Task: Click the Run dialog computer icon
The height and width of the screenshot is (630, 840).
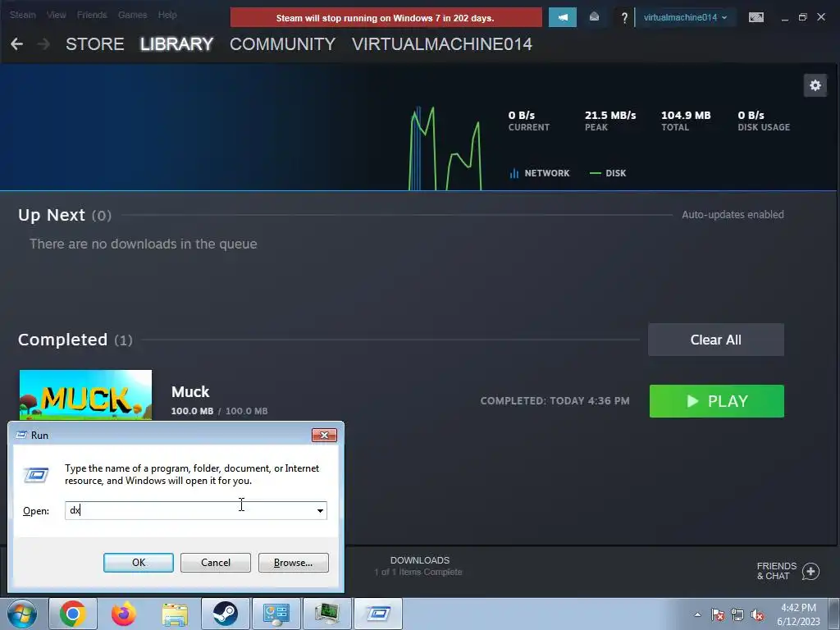Action: pyautogui.click(x=36, y=475)
